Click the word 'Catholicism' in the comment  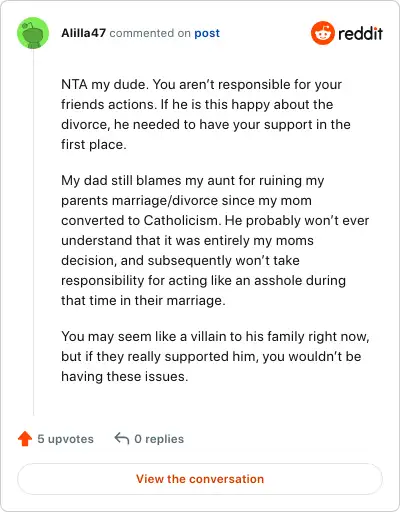coord(182,220)
